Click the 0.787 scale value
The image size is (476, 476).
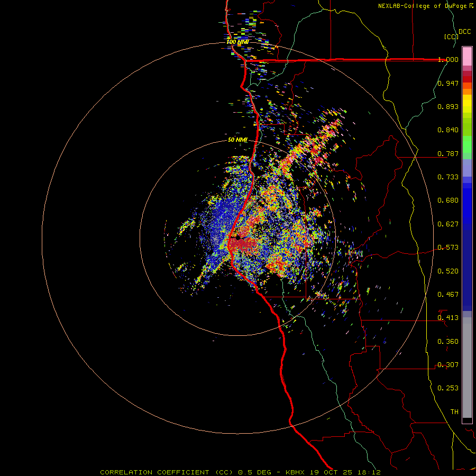point(448,153)
